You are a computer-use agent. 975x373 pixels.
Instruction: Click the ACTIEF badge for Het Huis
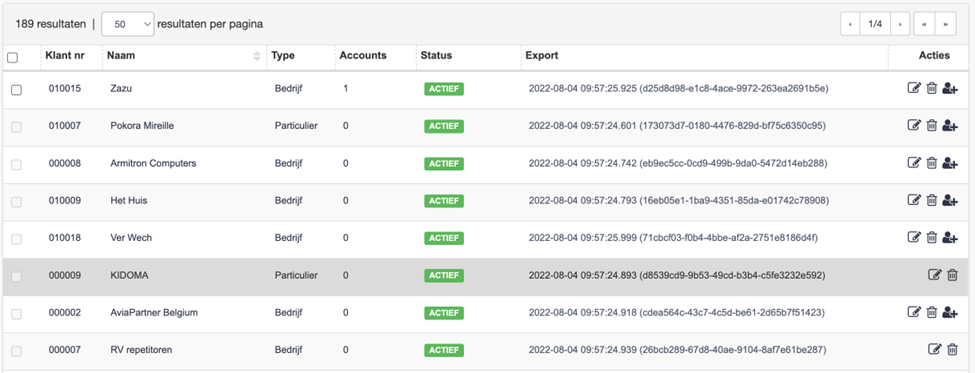click(x=444, y=201)
